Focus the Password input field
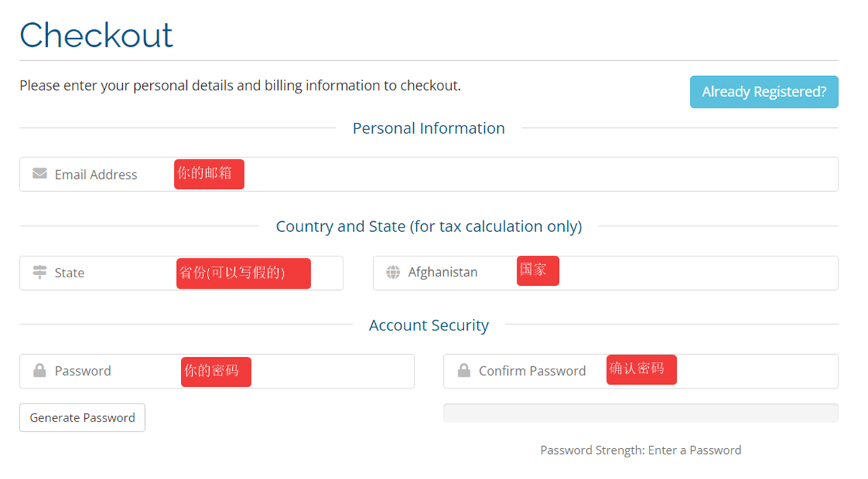868x479 pixels. click(x=323, y=371)
